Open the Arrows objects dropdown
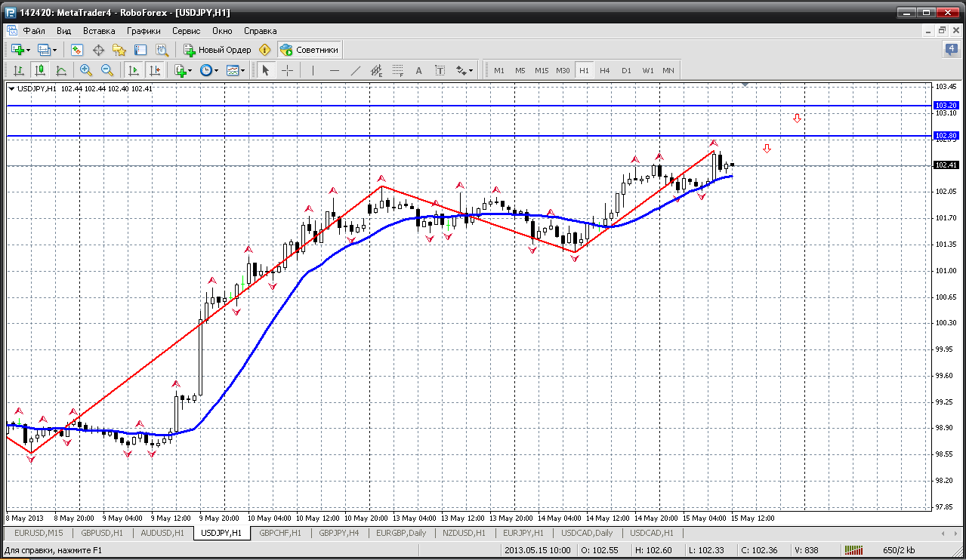Screen dimensions: 966x560 (x=464, y=70)
